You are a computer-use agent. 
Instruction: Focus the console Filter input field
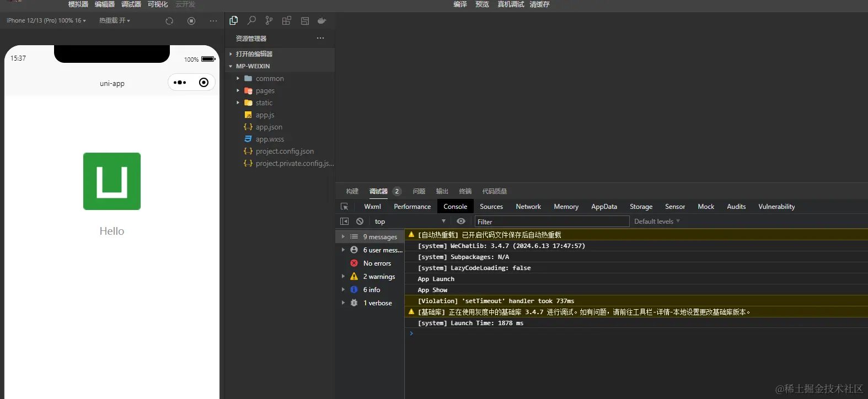(x=552, y=222)
